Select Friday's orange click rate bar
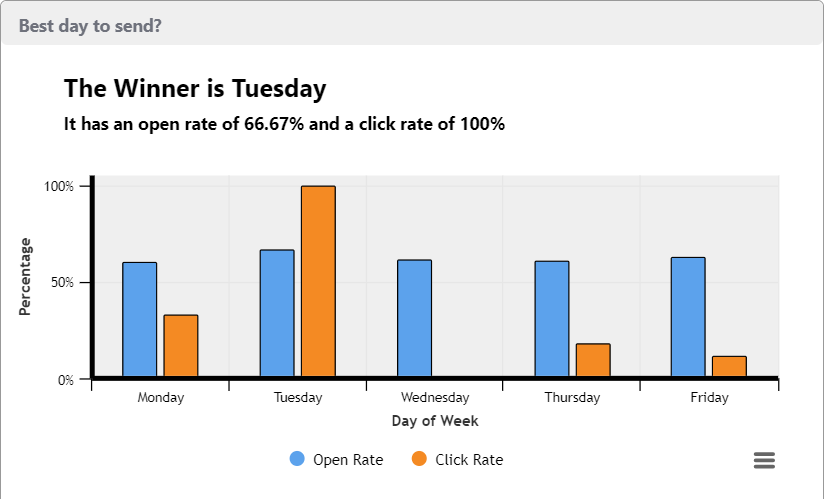Image resolution: width=824 pixels, height=499 pixels. coord(729,366)
